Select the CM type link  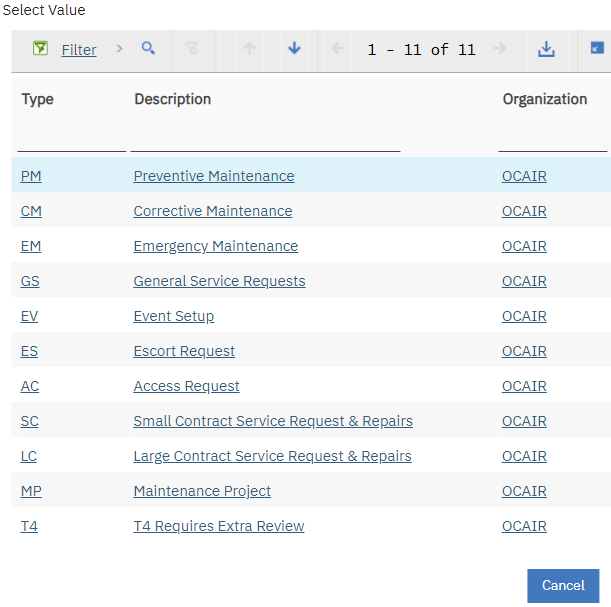[x=31, y=211]
